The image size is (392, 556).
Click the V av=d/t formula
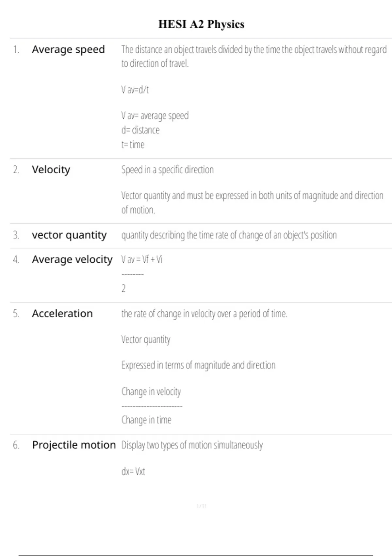pyautogui.click(x=135, y=90)
